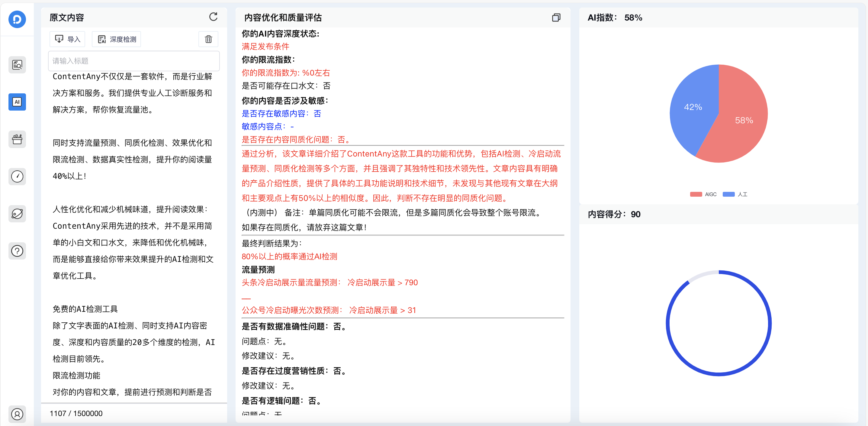Open the help question-mark icon
The width and height of the screenshot is (868, 426).
click(x=17, y=251)
